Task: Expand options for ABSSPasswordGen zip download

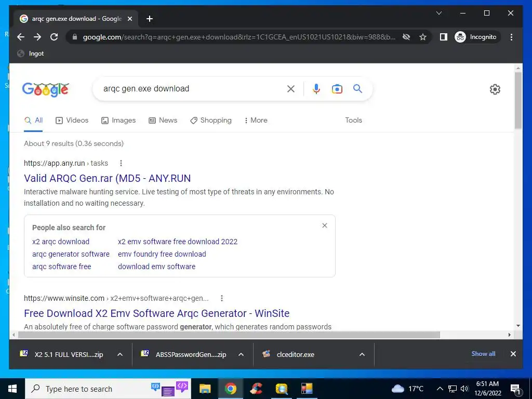Action: click(x=241, y=354)
